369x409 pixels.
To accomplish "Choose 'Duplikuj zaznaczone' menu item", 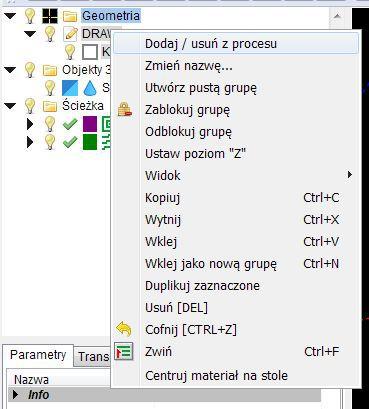I will click(x=235, y=286).
